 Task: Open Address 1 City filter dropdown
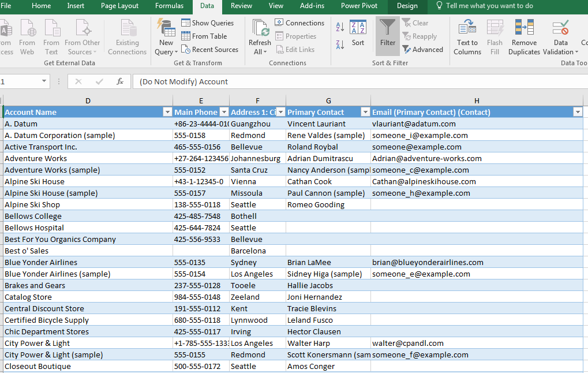(280, 112)
